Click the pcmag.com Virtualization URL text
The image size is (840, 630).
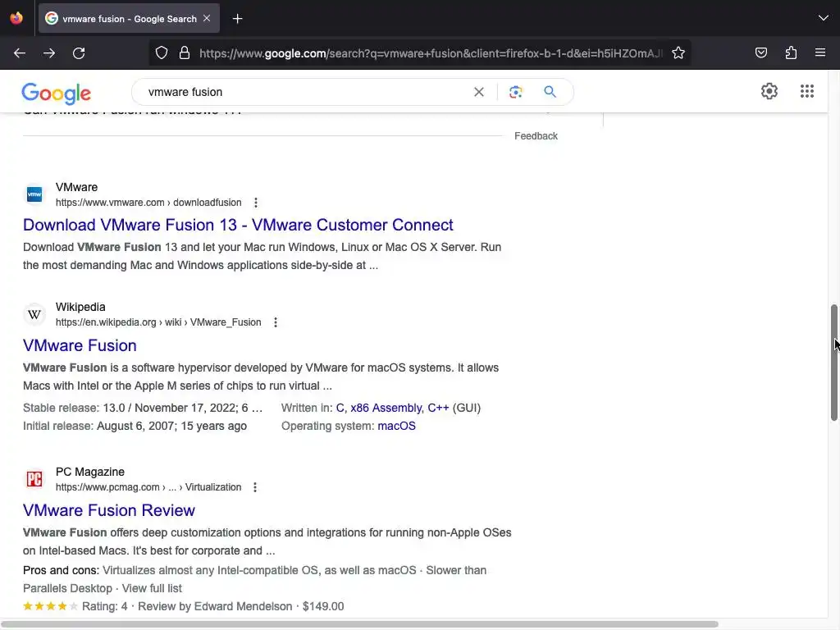pos(148,487)
